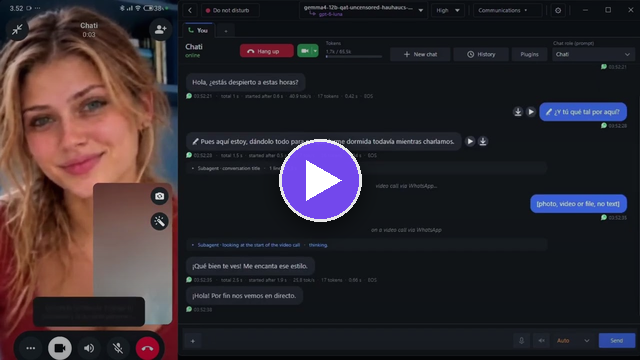Toggle speaker icon in input bar
640x360 pixels.
542,341
